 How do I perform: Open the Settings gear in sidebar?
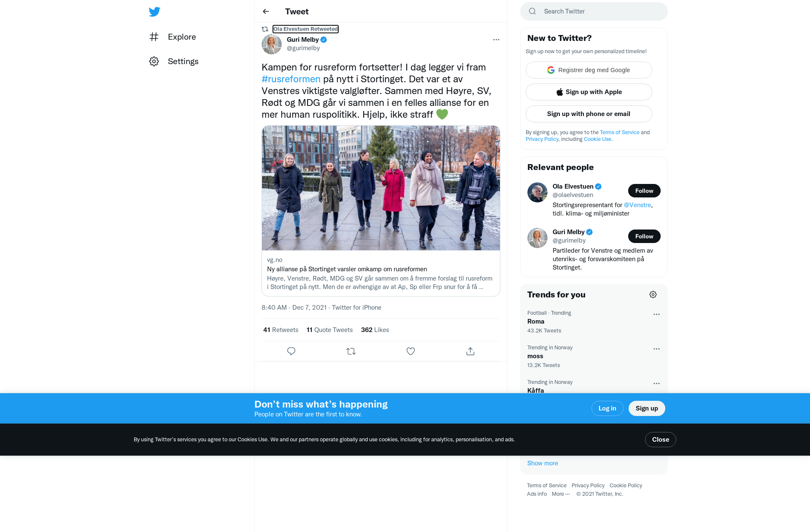click(x=154, y=61)
